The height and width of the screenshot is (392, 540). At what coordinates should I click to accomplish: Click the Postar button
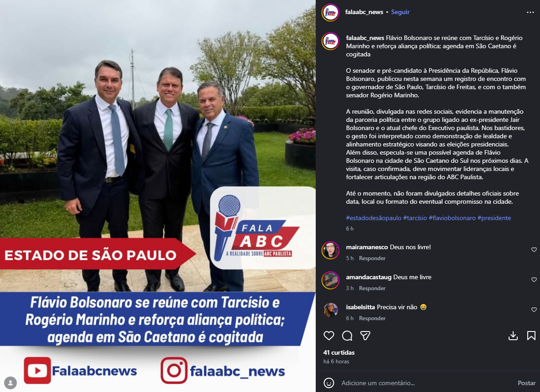(x=526, y=383)
